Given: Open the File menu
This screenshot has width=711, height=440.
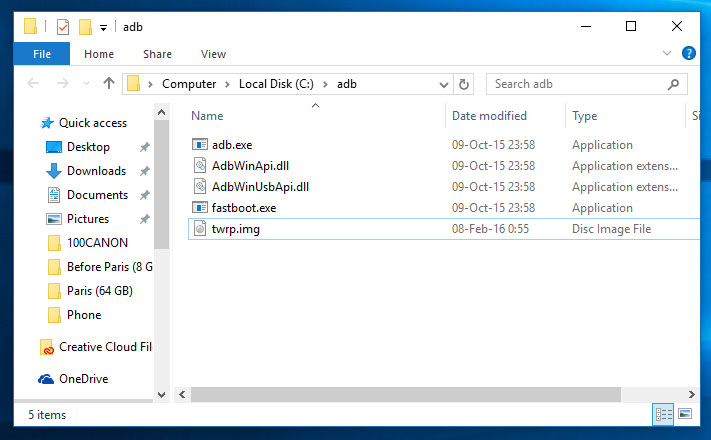Looking at the screenshot, I should click(x=42, y=54).
